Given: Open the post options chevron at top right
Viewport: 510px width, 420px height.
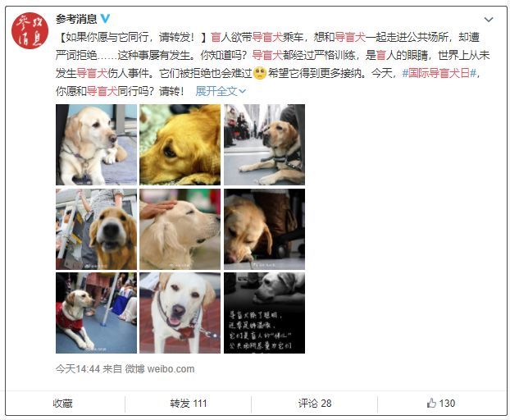Looking at the screenshot, I should pyautogui.click(x=489, y=20).
